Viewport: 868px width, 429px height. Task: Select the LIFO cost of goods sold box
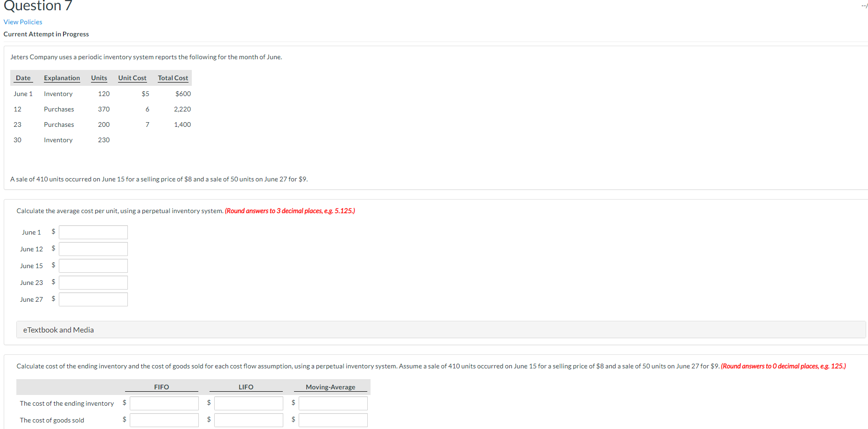click(248, 420)
